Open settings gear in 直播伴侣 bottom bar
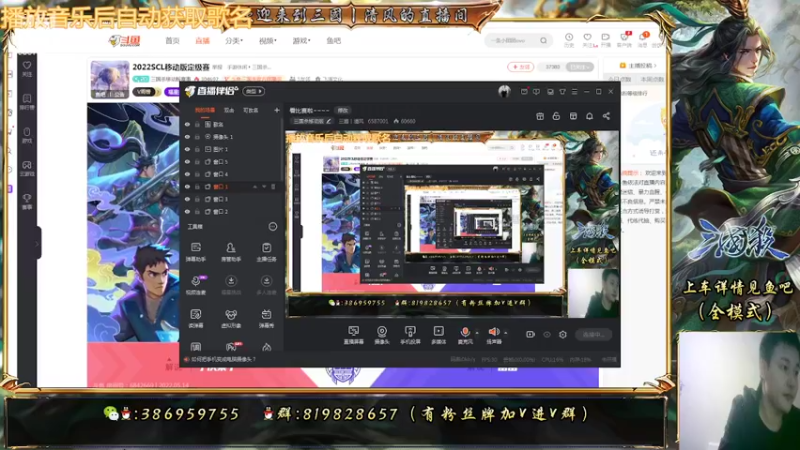Viewport: 800px width, 450px height. [563, 334]
